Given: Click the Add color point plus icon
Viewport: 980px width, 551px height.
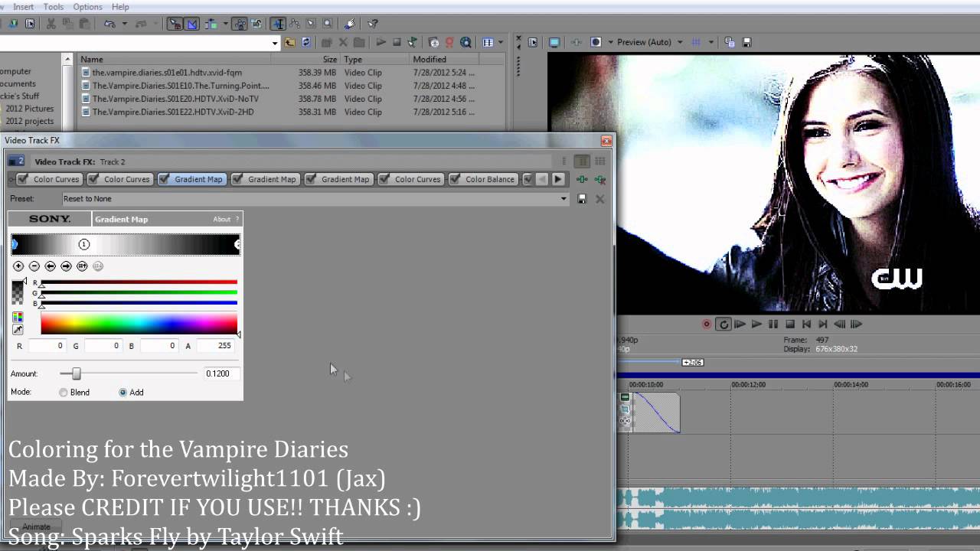Looking at the screenshot, I should tap(18, 266).
